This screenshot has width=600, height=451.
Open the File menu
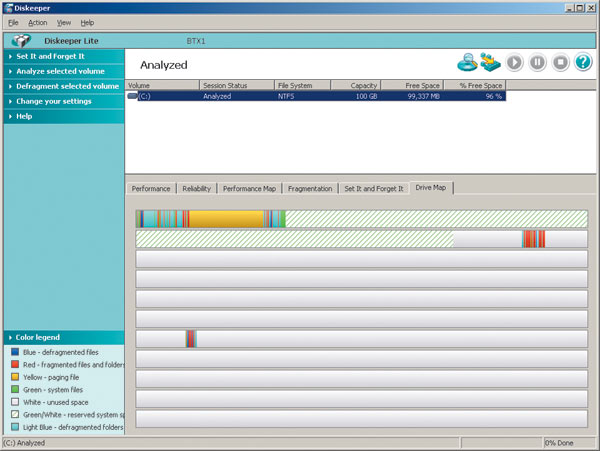click(13, 23)
